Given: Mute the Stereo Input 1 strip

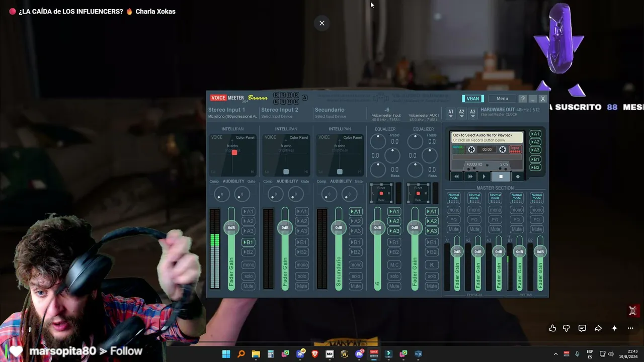Looking at the screenshot, I should tap(248, 286).
